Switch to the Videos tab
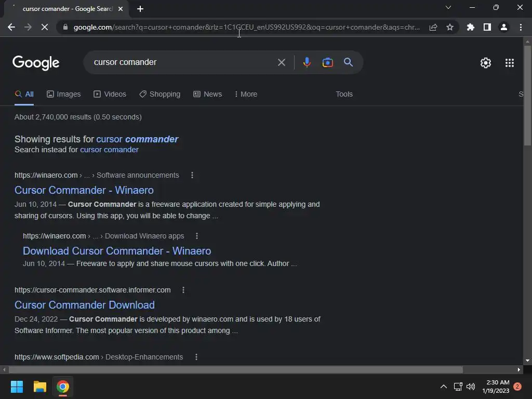Viewport: 532px width, 399px height. click(110, 95)
